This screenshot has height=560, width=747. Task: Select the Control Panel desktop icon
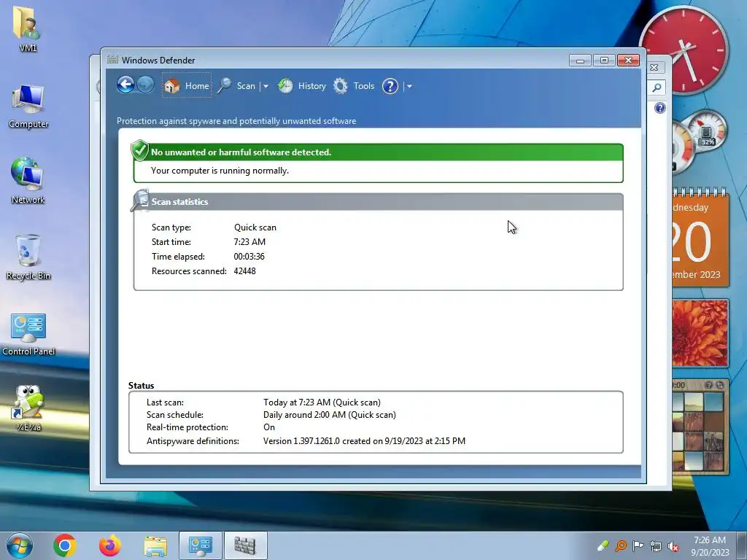pos(28,334)
